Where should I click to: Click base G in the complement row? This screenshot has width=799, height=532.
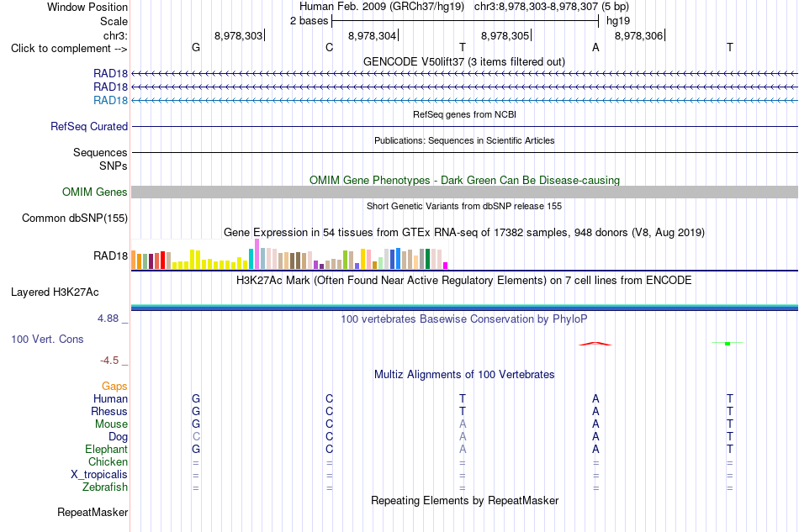(x=196, y=47)
